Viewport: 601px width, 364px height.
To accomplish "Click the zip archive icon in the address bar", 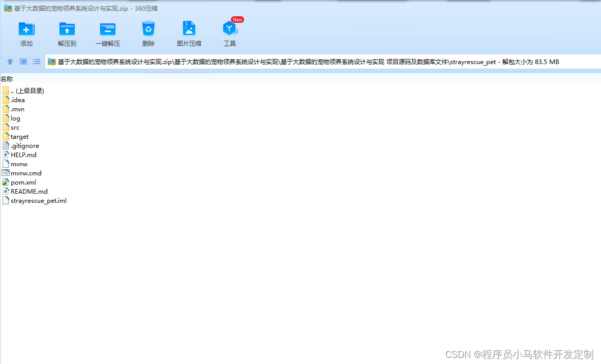I will pyautogui.click(x=52, y=62).
